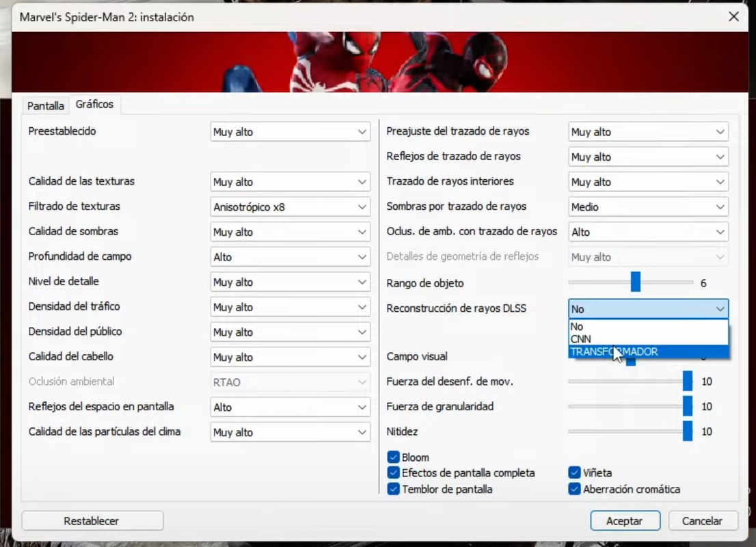
Task: Open the Calidad de las texturas dropdown
Action: tap(291, 182)
